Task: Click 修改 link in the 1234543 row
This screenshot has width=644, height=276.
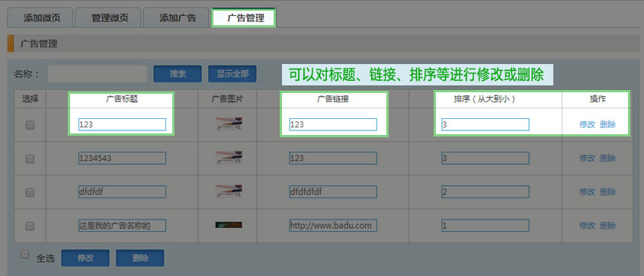Action: click(588, 158)
